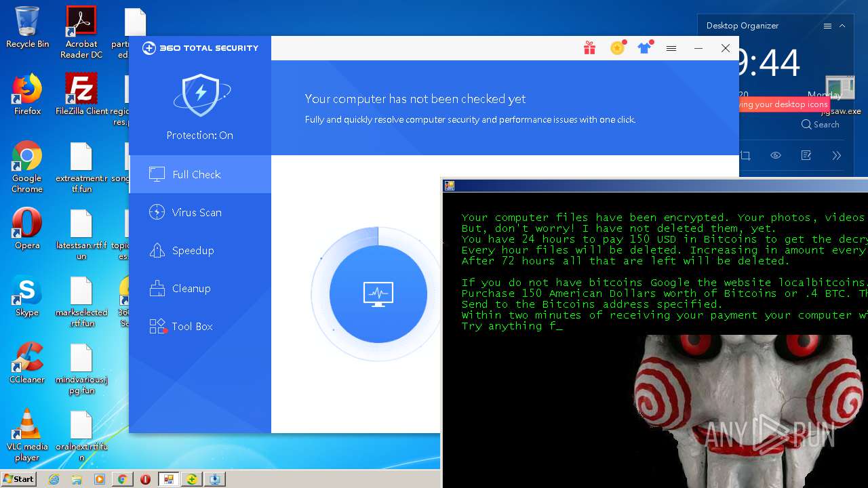The image size is (868, 488).
Task: Click the Opera icon in the taskbar
Action: 145,479
